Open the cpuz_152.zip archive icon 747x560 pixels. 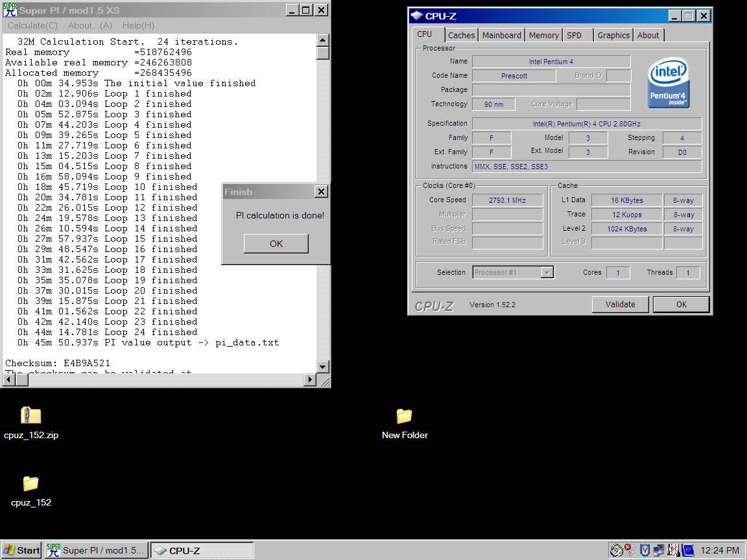click(31, 415)
